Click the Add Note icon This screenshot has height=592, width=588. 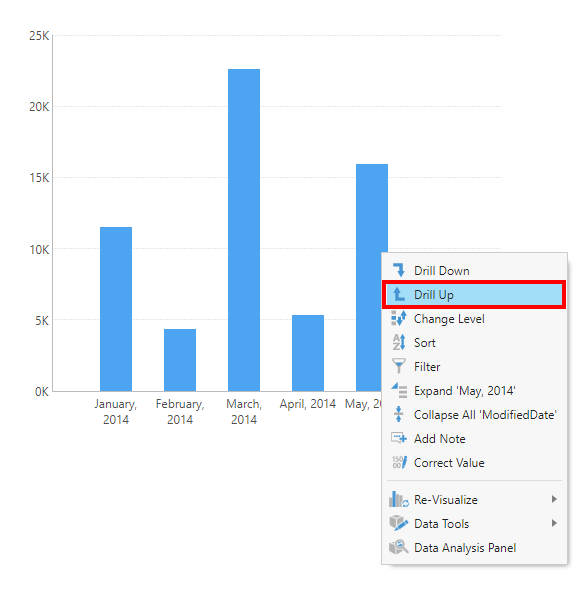[398, 438]
